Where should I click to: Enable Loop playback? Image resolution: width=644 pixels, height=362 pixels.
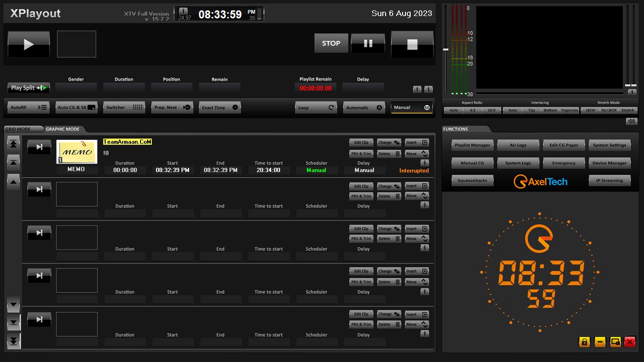point(316,107)
